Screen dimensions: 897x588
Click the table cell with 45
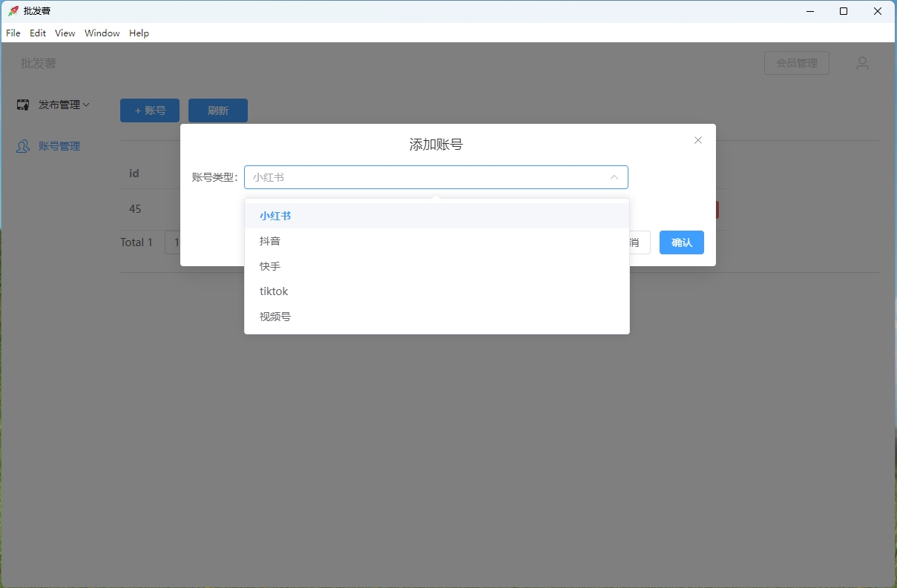(x=135, y=209)
